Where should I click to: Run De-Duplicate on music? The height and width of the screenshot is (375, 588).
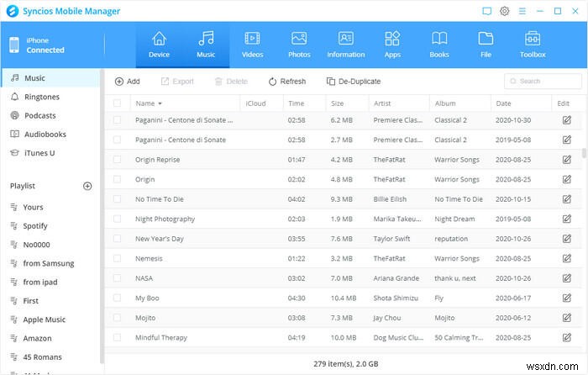pyautogui.click(x=354, y=82)
